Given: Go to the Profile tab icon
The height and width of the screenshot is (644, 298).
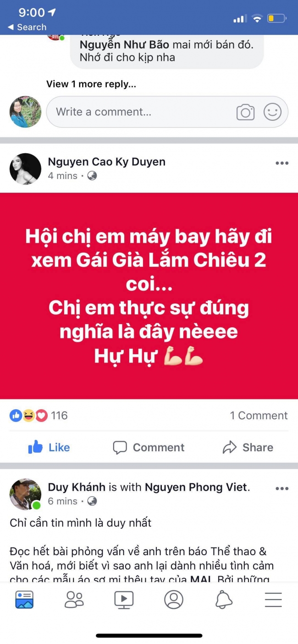Looking at the screenshot, I should (x=173, y=599).
